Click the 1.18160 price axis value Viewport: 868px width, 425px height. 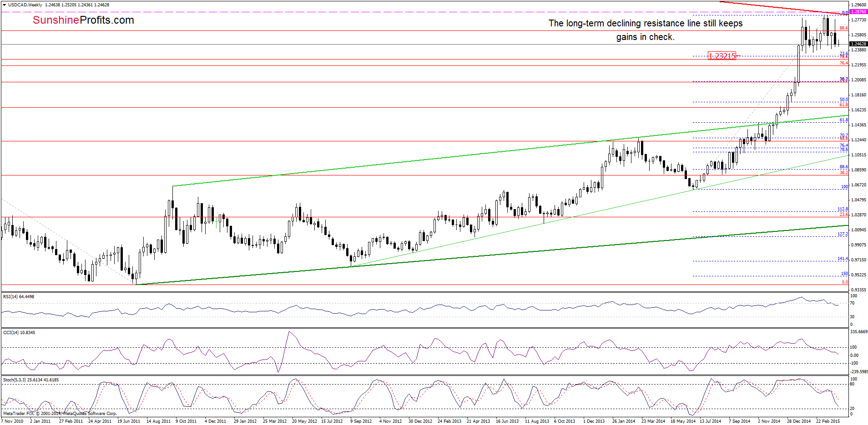858,95
